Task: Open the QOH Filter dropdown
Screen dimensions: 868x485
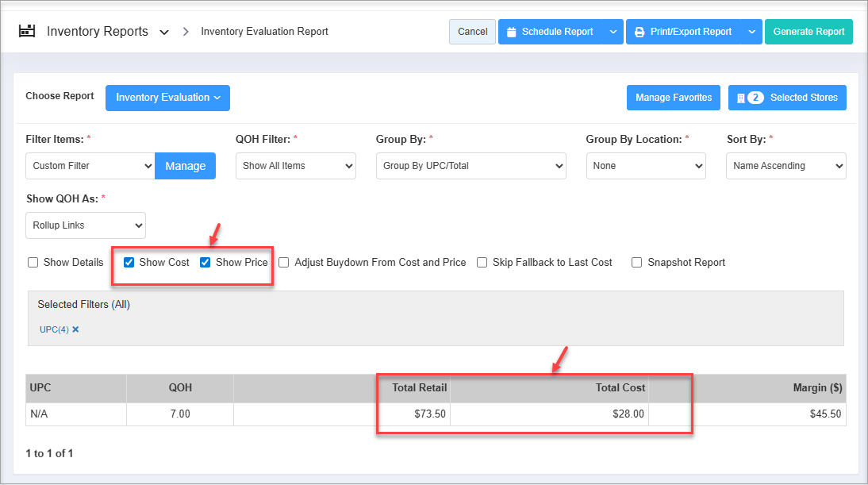Action: (295, 166)
